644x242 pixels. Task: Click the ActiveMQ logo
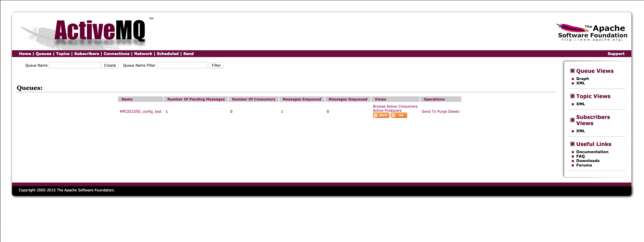(x=100, y=31)
